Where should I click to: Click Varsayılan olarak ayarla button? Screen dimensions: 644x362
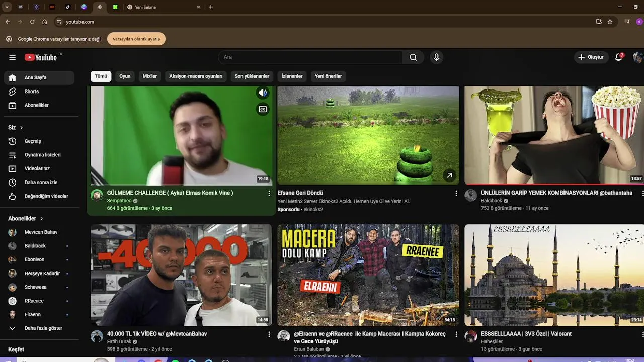pos(136,39)
